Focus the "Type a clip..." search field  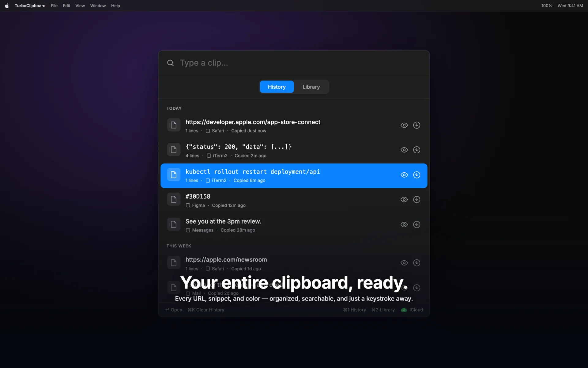click(294, 63)
